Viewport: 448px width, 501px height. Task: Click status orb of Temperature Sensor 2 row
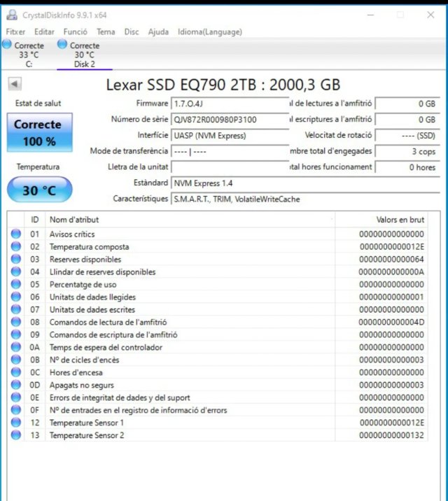[x=16, y=435]
